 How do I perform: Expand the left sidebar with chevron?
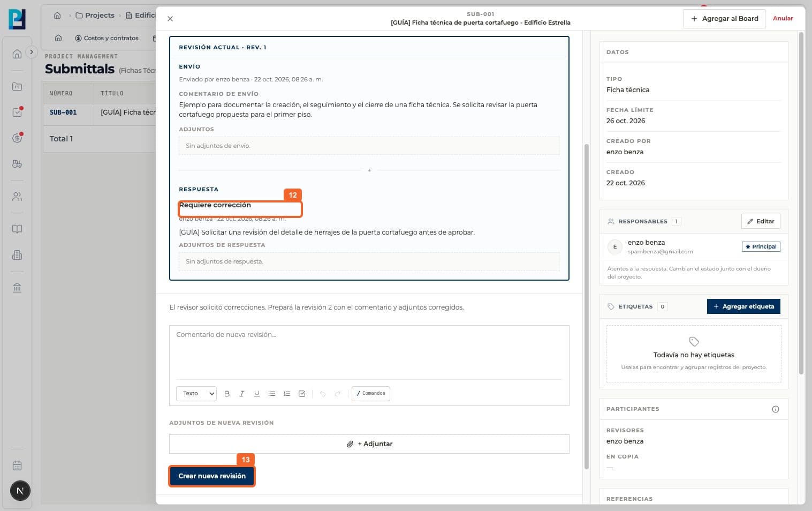point(32,52)
